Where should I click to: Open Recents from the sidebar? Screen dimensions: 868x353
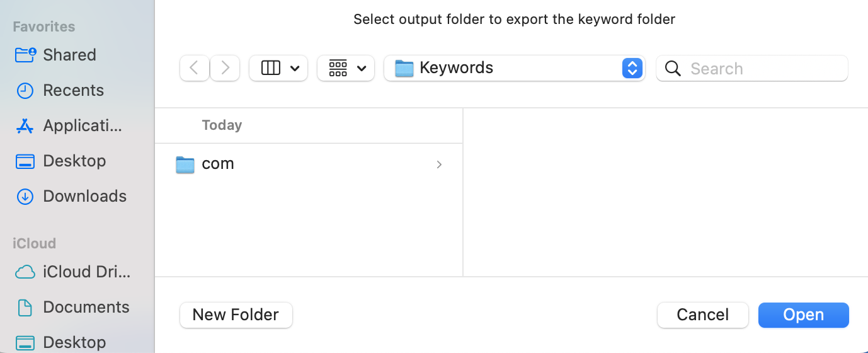click(x=73, y=90)
